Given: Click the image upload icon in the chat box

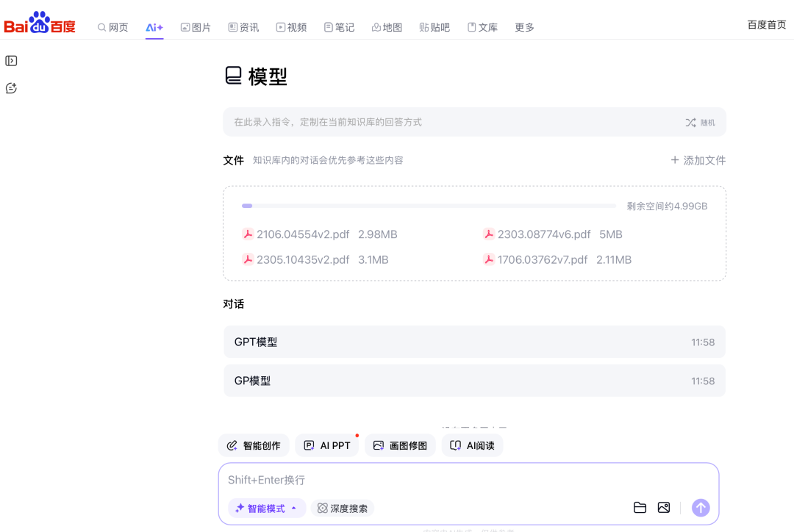Looking at the screenshot, I should (x=664, y=508).
